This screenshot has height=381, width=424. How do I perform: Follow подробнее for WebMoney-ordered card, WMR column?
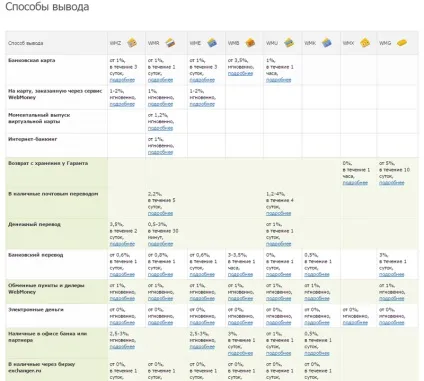click(x=160, y=104)
